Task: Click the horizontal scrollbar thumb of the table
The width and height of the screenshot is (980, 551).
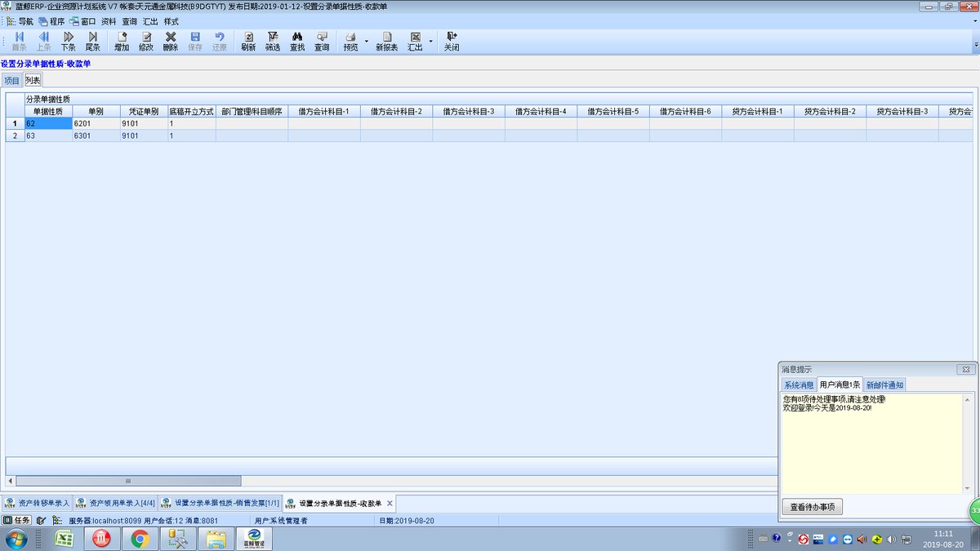Action: [128, 481]
